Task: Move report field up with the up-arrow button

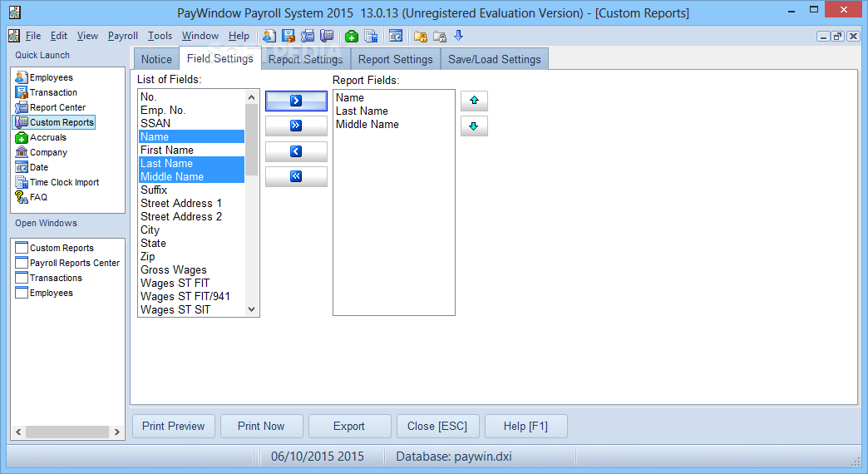Action: 474,101
